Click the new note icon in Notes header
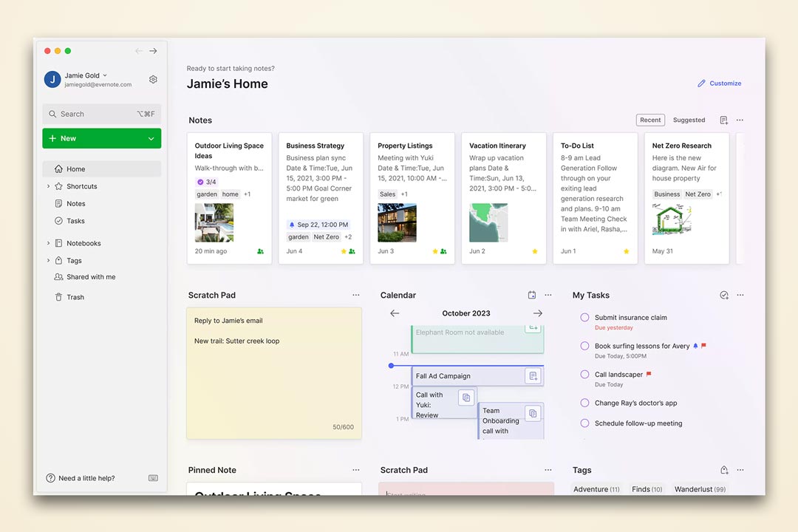The image size is (798, 532). [x=723, y=120]
